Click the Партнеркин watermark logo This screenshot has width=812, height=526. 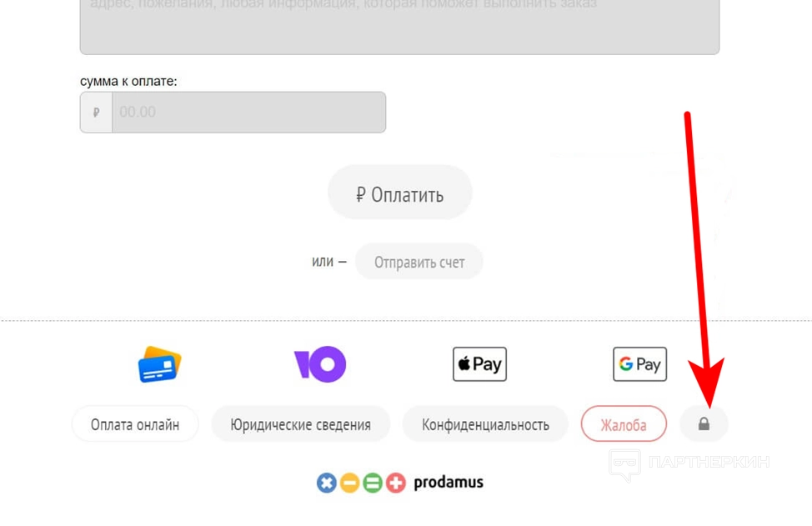pos(689,463)
